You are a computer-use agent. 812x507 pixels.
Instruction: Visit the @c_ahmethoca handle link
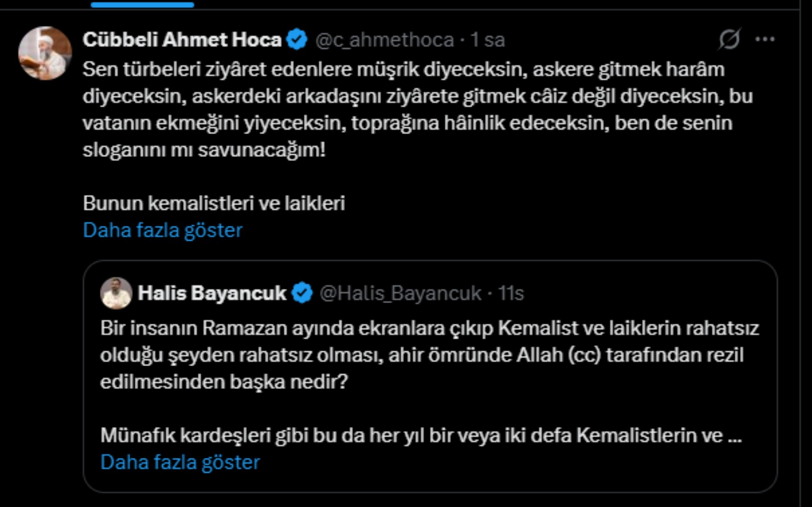pos(385,40)
